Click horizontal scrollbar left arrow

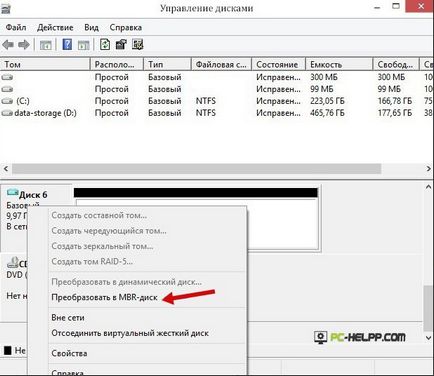pos(6,169)
